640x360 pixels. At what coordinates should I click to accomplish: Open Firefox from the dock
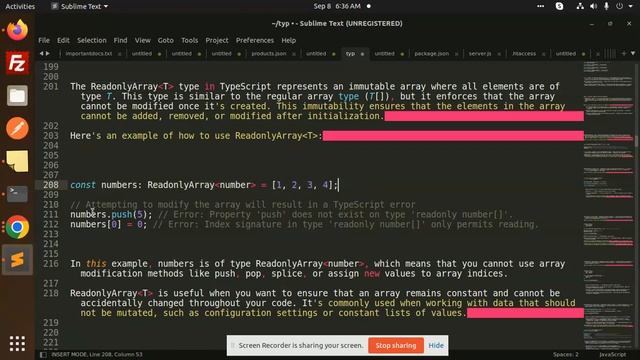click(17, 30)
